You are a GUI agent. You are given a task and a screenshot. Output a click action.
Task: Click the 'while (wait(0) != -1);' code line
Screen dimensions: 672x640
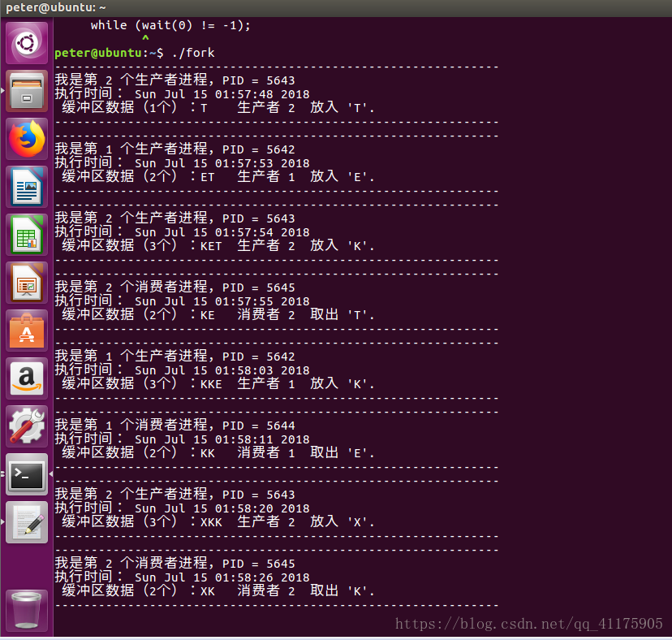pyautogui.click(x=170, y=25)
